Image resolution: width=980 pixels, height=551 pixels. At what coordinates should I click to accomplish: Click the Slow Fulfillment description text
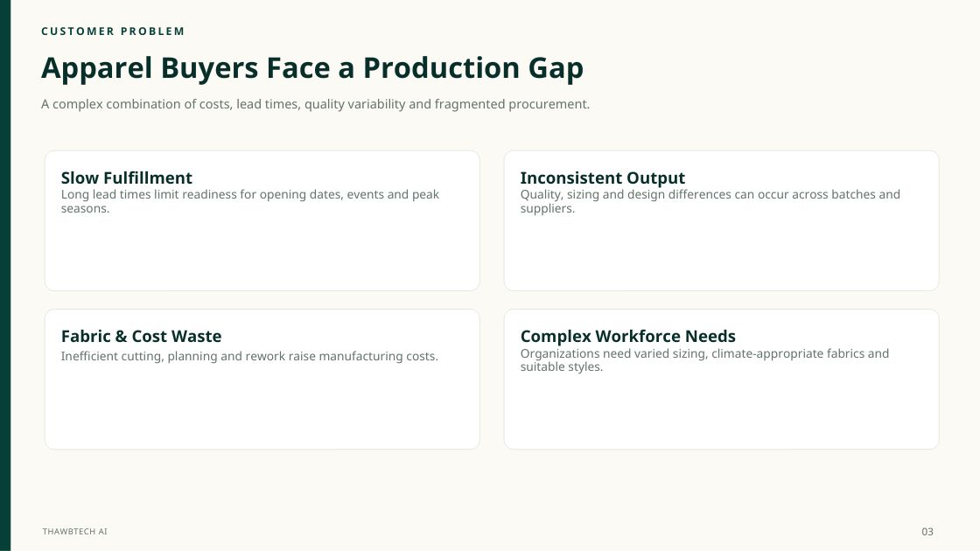coord(250,201)
